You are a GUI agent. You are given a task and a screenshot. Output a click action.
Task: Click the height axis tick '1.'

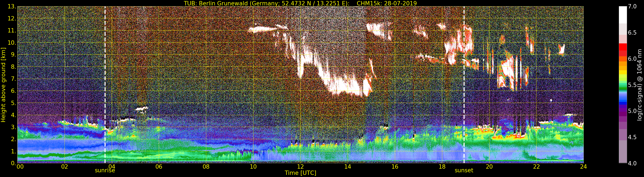[14, 151]
